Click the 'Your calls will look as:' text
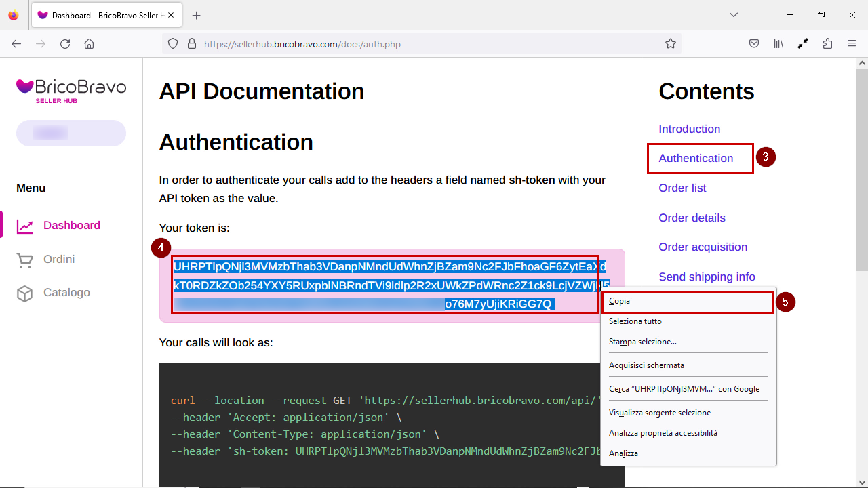 point(216,342)
